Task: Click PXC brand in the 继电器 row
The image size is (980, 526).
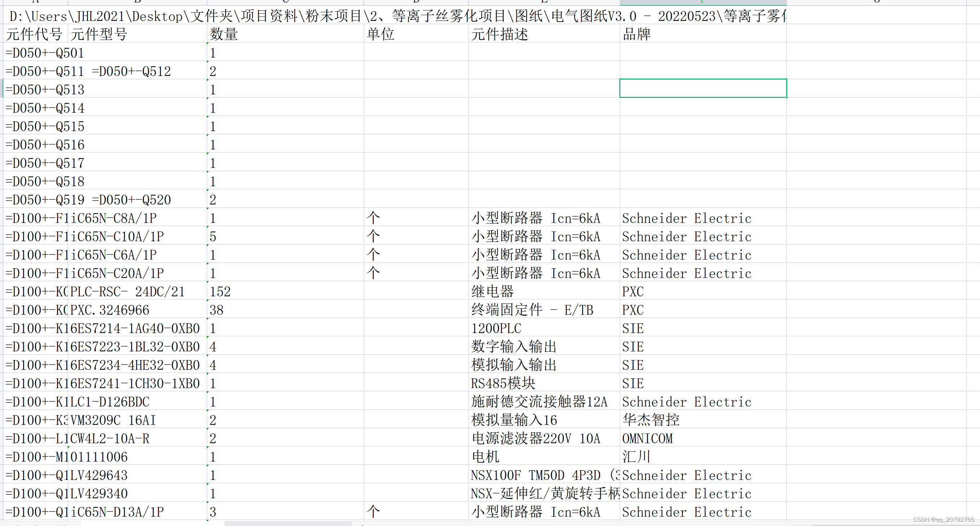Action: (703, 291)
